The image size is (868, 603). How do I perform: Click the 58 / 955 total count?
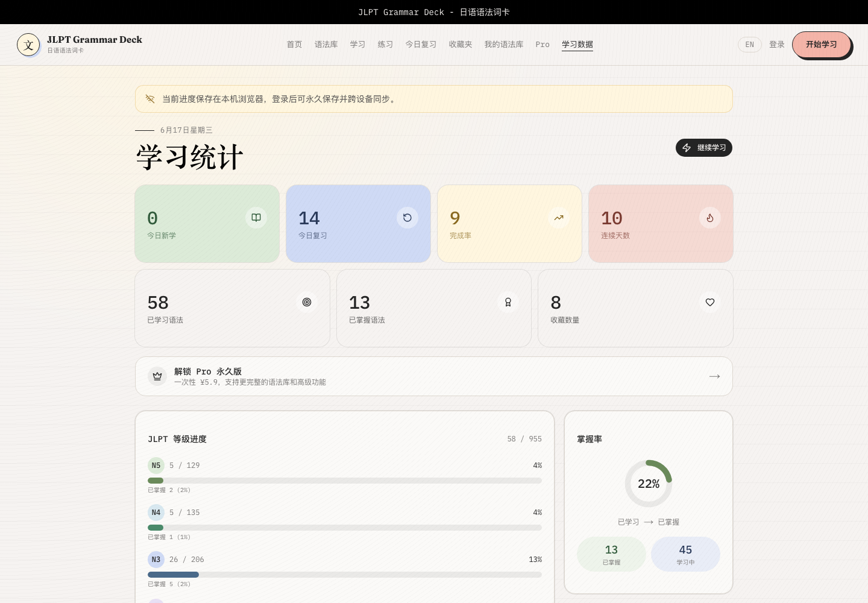click(524, 439)
